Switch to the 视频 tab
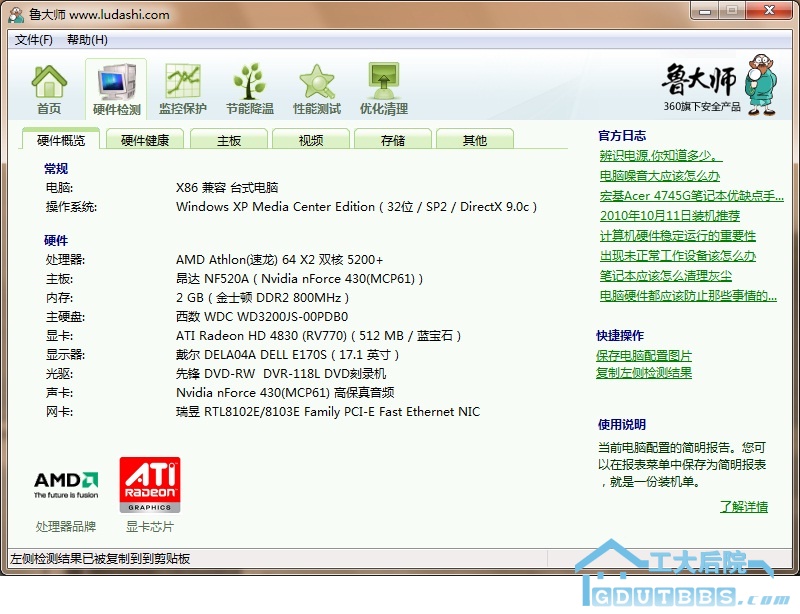 pyautogui.click(x=311, y=141)
